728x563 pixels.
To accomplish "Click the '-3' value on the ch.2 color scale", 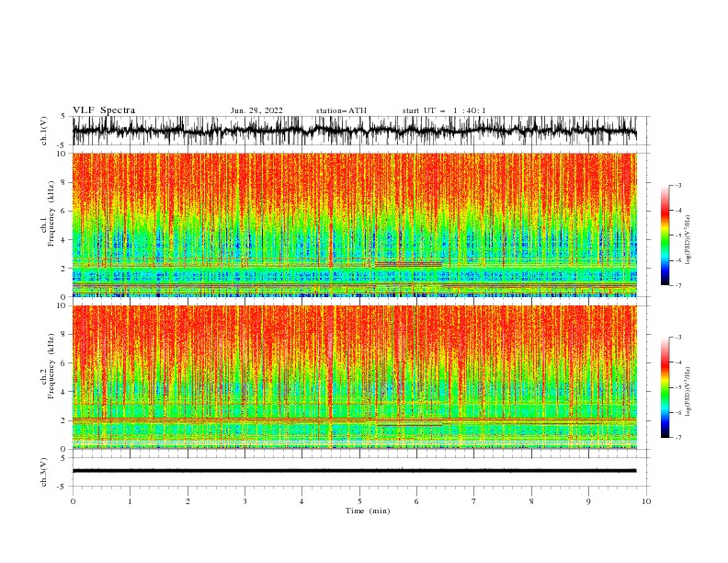I will (677, 338).
